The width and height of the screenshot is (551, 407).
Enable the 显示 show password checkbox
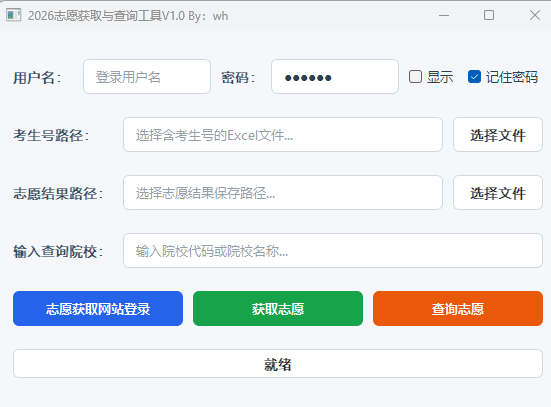pyautogui.click(x=415, y=77)
